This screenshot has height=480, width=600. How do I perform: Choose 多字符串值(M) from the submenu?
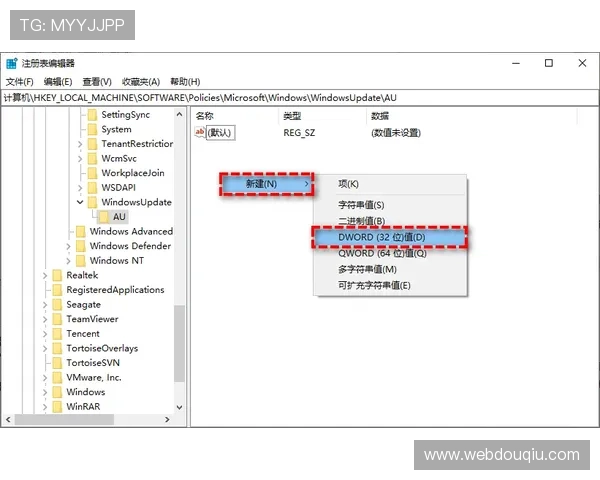390,269
